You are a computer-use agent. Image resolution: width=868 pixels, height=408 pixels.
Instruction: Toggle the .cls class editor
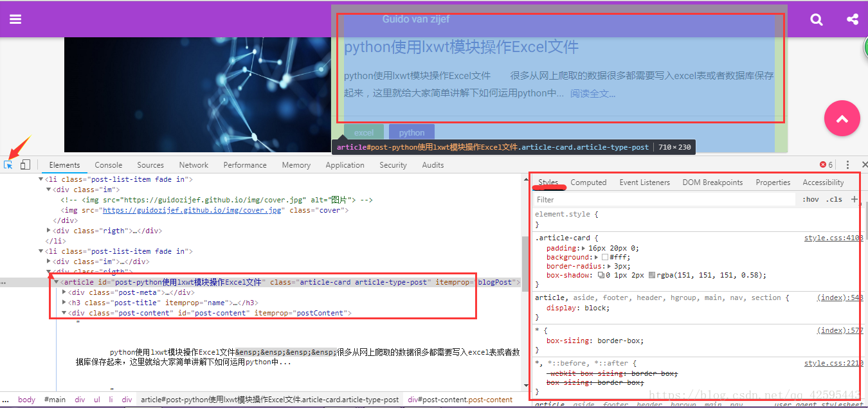tap(835, 199)
